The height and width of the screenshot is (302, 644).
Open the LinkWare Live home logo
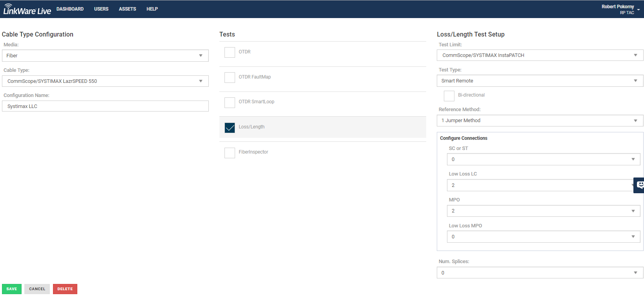pos(27,9)
